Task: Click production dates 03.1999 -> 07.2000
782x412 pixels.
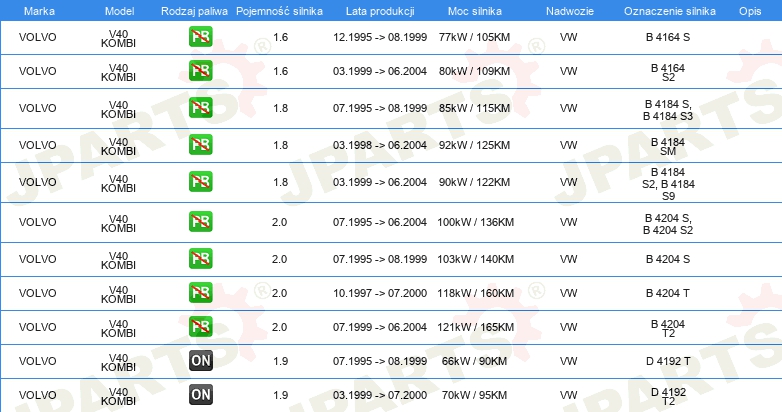Action: tap(380, 395)
